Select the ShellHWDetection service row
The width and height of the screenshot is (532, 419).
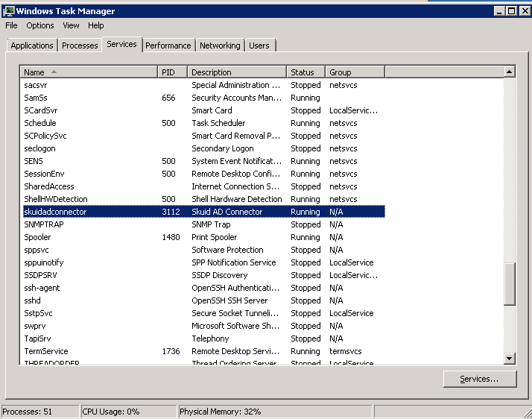204,199
